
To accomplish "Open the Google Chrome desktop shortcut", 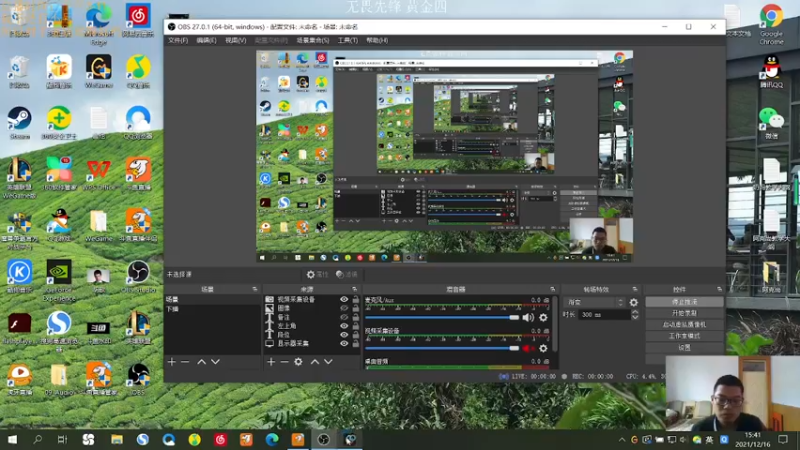I will point(771,24).
